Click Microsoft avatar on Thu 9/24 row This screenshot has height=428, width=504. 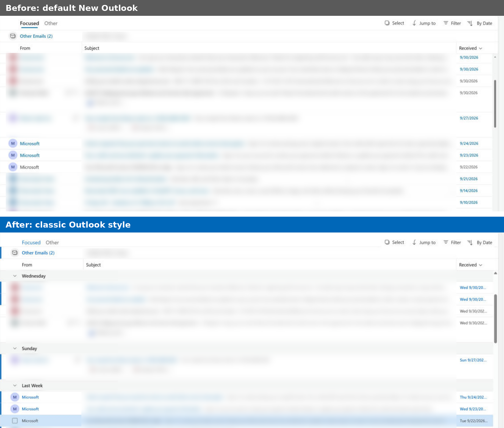click(15, 397)
